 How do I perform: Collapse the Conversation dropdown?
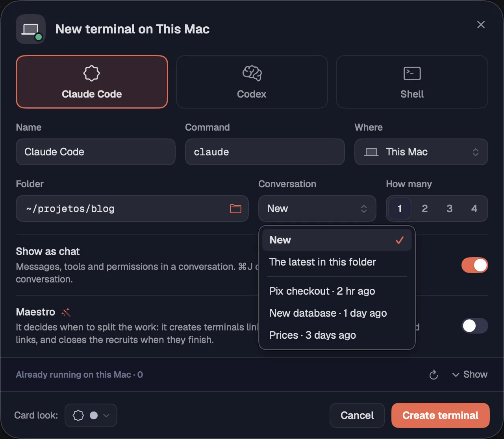point(317,208)
